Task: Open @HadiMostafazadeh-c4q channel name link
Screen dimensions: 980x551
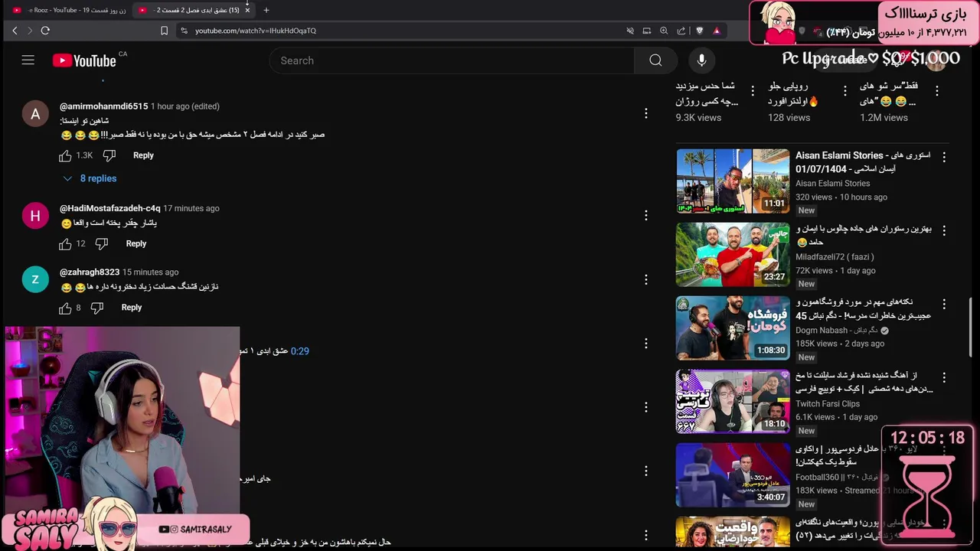Action: tap(109, 208)
